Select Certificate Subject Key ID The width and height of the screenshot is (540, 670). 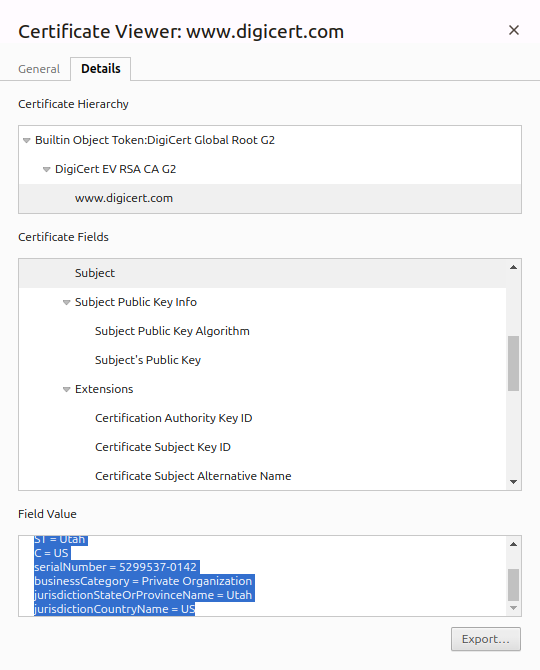tap(163, 447)
